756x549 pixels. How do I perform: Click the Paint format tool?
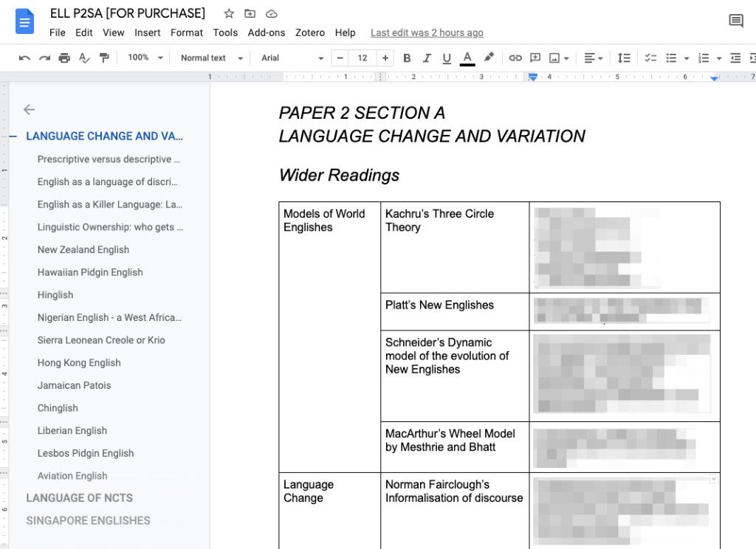point(104,58)
